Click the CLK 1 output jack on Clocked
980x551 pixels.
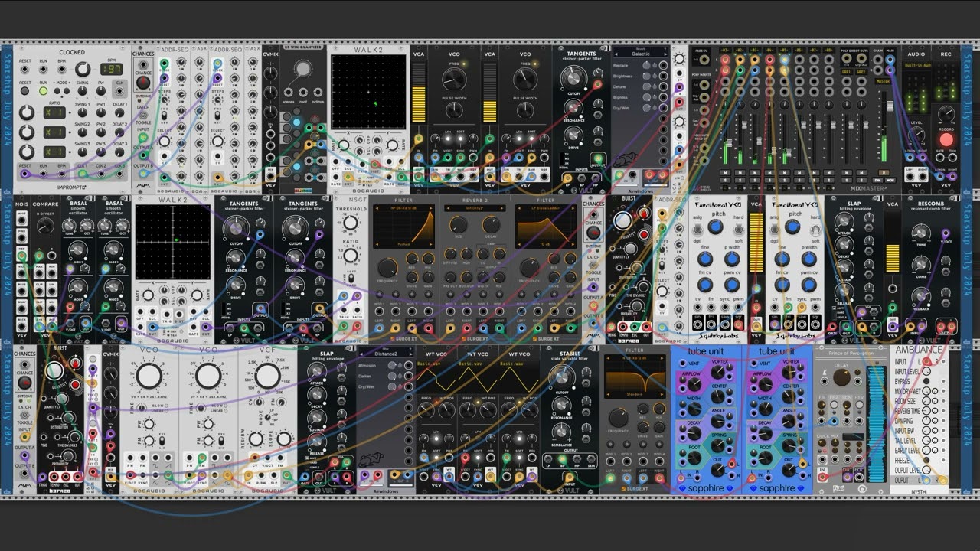pos(83,174)
